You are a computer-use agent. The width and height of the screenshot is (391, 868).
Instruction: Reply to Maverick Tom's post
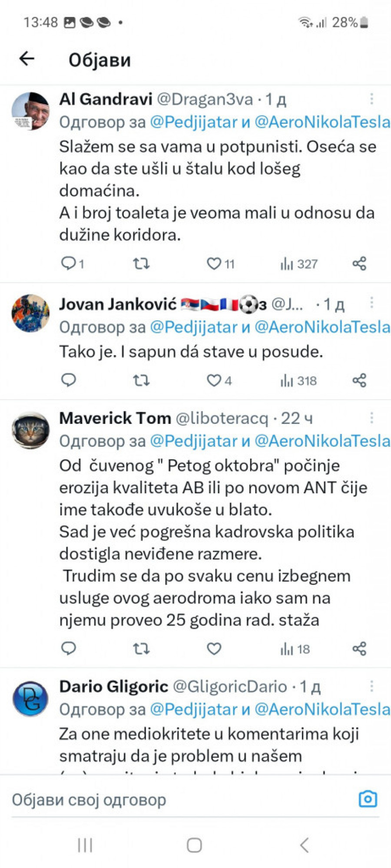(x=69, y=649)
